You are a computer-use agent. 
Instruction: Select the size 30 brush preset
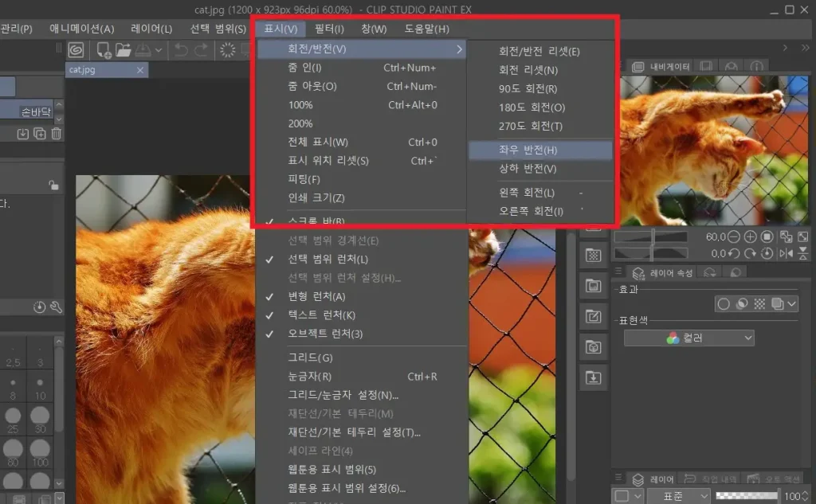pos(39,419)
